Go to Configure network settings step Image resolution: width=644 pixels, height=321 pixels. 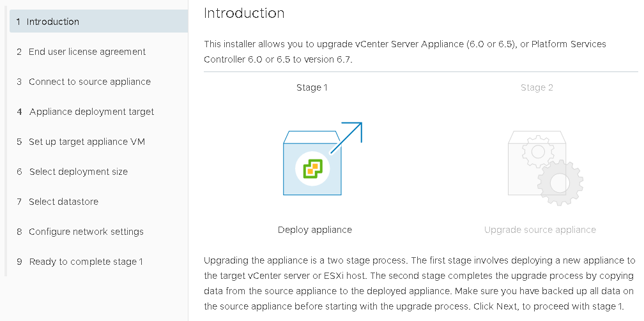click(86, 232)
